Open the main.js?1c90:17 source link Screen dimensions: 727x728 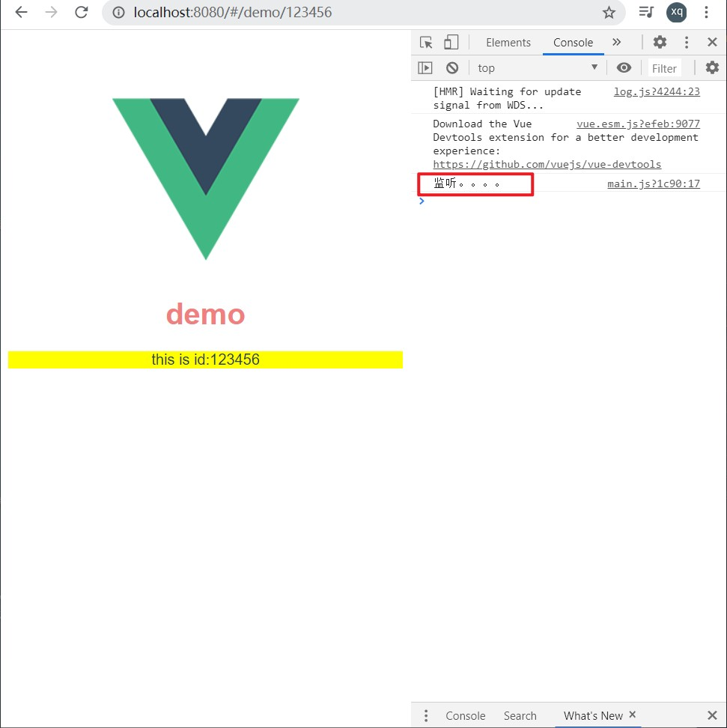point(653,183)
